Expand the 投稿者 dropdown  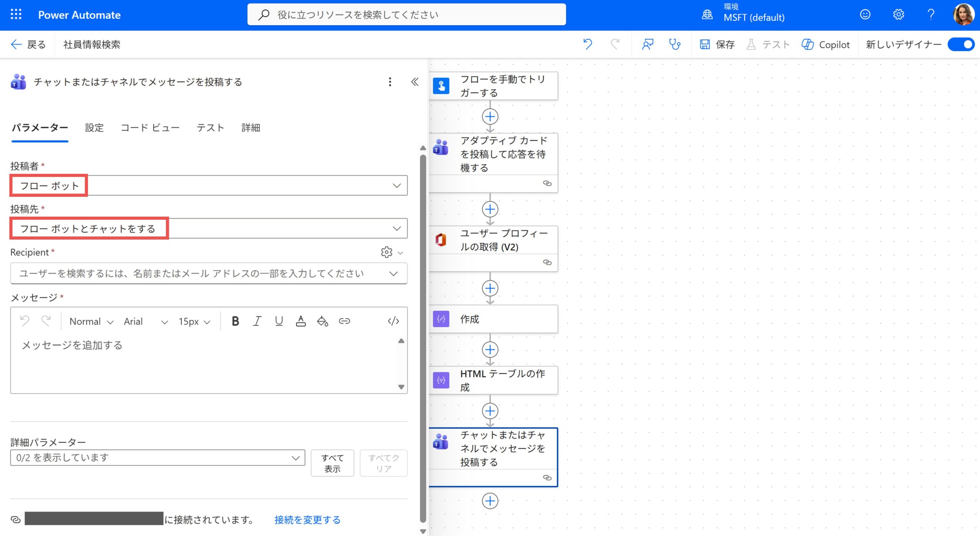(397, 186)
